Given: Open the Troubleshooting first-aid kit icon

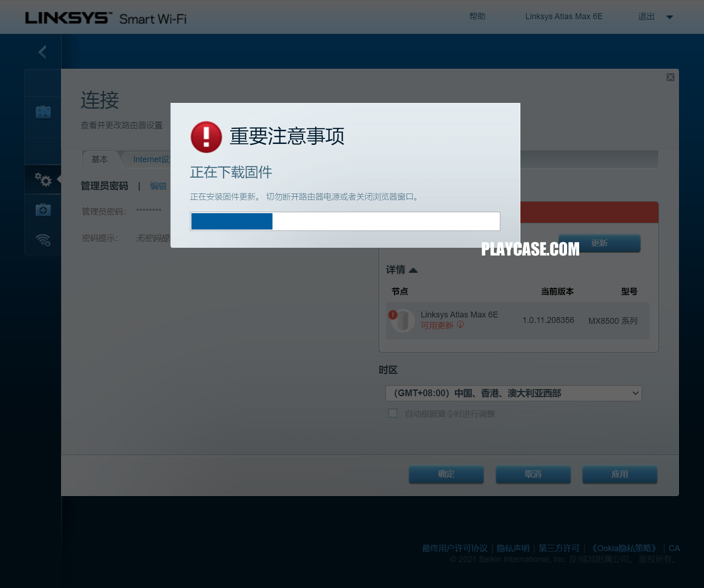Looking at the screenshot, I should click(43, 210).
